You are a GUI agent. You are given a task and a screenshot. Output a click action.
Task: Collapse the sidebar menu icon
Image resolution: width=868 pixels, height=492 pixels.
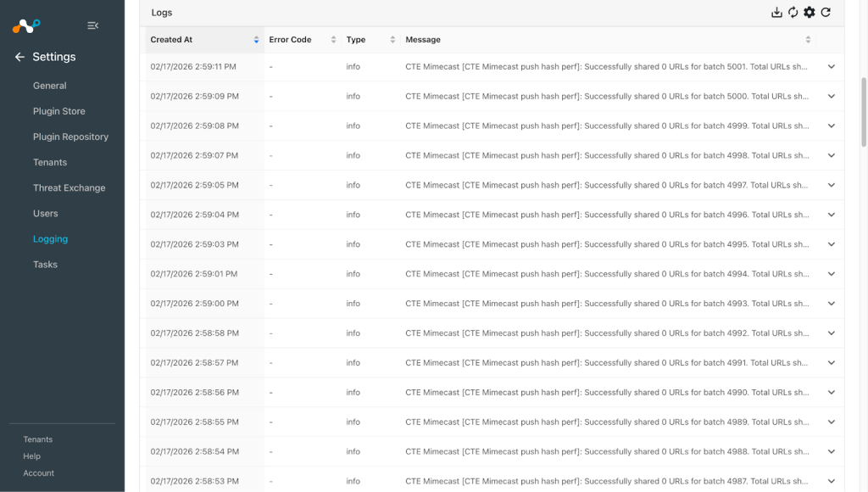pyautogui.click(x=92, y=25)
